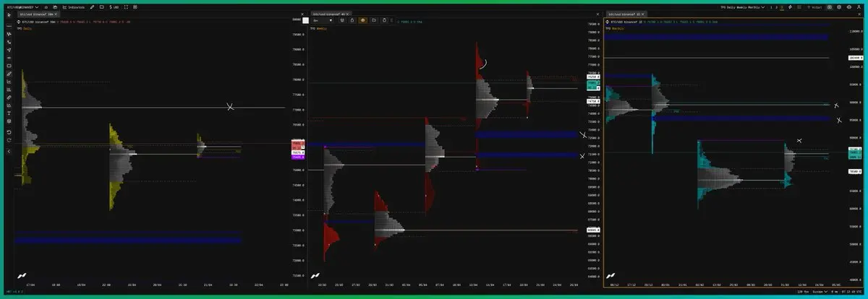Select the text annotation tool
The width and height of the screenshot is (868, 299).
click(9, 113)
